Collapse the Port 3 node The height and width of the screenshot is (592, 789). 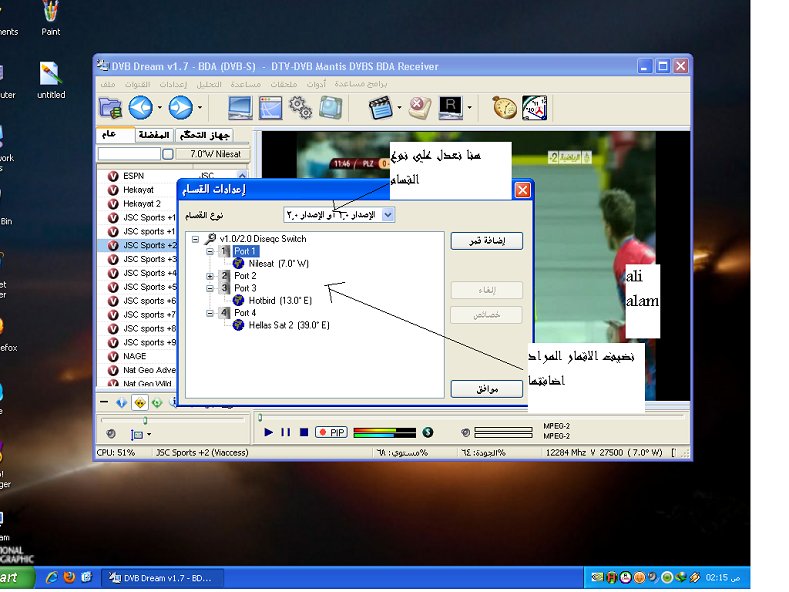tap(210, 288)
